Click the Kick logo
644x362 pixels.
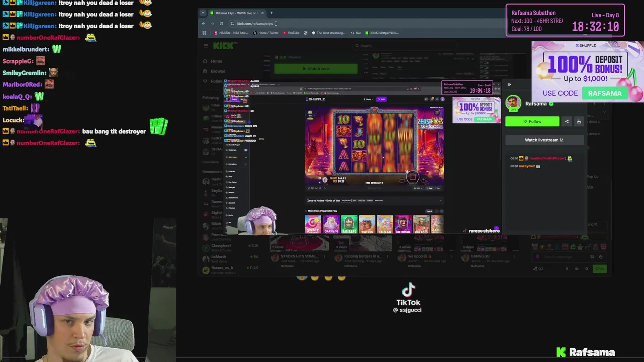click(x=223, y=46)
